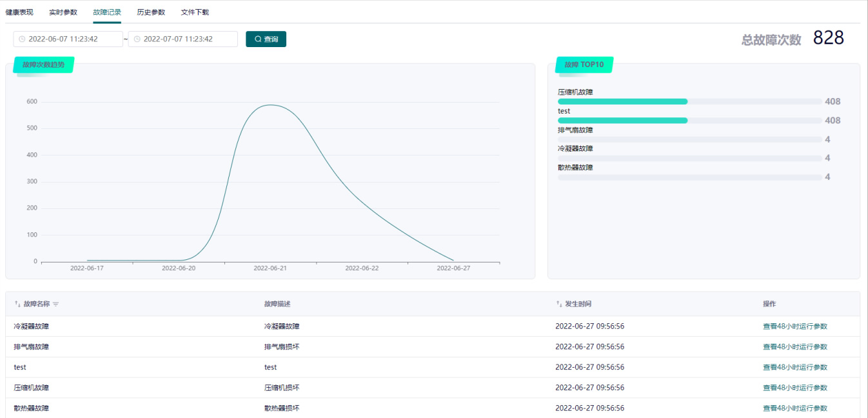The width and height of the screenshot is (868, 418).
Task: View 48-hour parameters for 冷凝器故障 row
Action: pos(794,326)
